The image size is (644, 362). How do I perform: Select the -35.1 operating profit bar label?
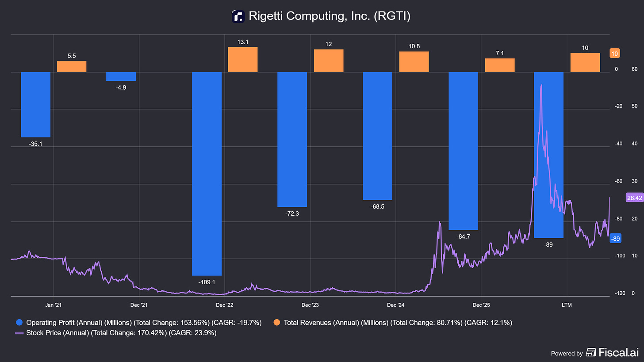pos(36,144)
